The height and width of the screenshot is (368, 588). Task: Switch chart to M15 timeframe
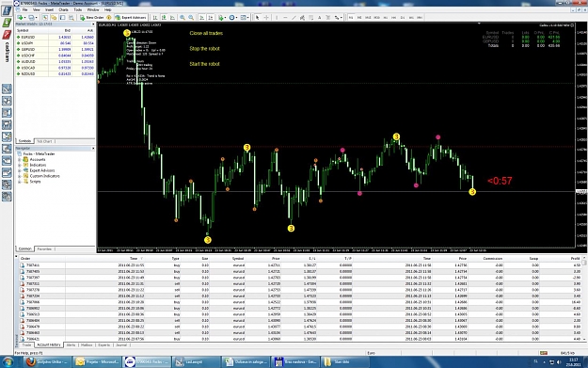[368, 17]
